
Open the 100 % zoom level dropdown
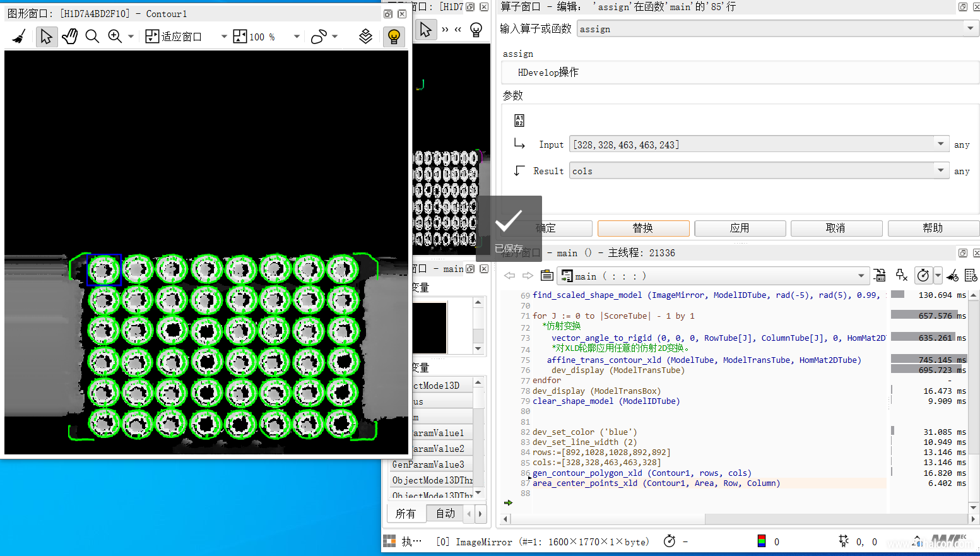pos(296,37)
